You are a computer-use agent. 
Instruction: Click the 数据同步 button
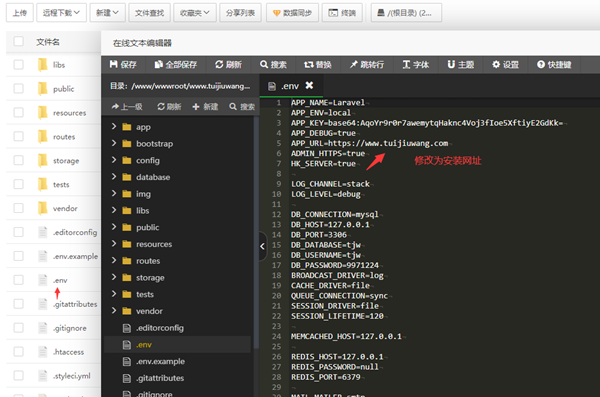[292, 13]
